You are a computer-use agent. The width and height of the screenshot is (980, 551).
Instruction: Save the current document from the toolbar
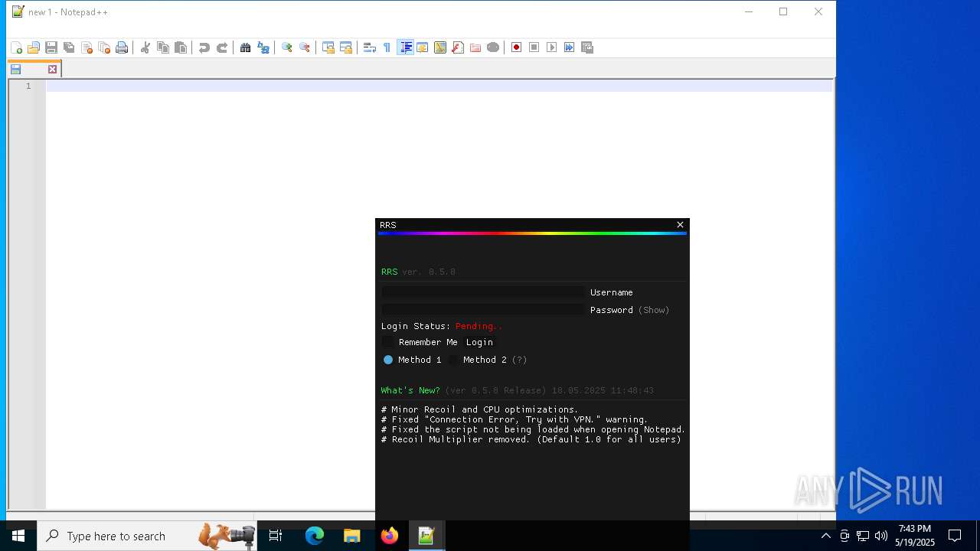(51, 47)
